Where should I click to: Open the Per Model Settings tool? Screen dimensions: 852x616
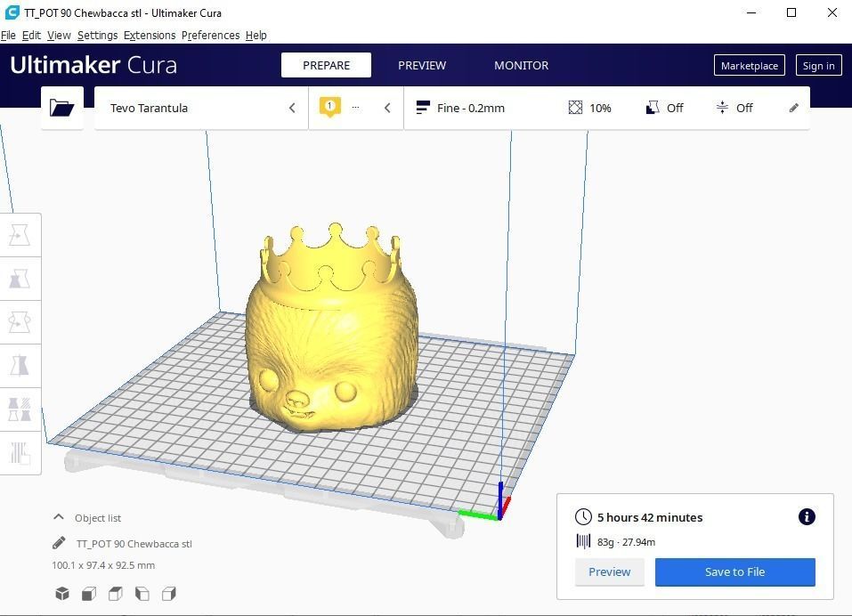[20, 409]
